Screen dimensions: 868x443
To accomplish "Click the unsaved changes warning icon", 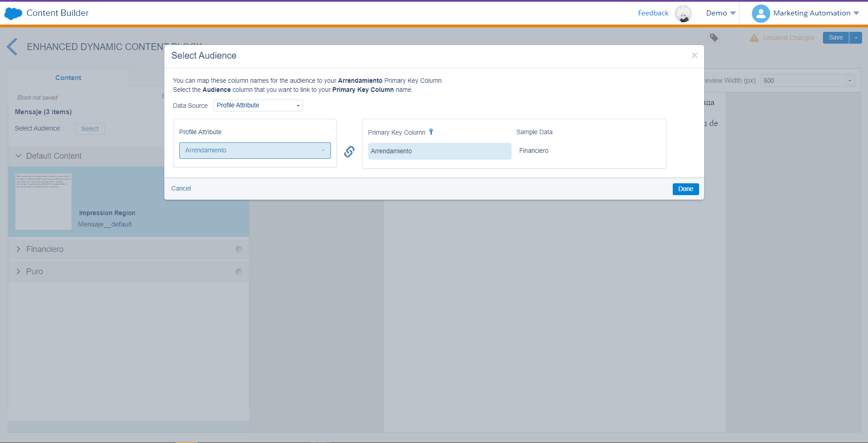I will [754, 38].
